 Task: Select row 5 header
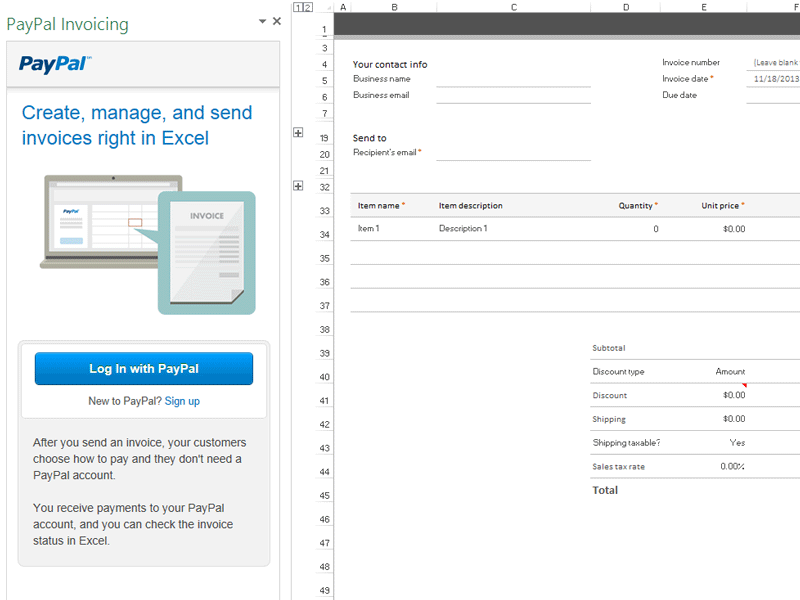pos(324,81)
